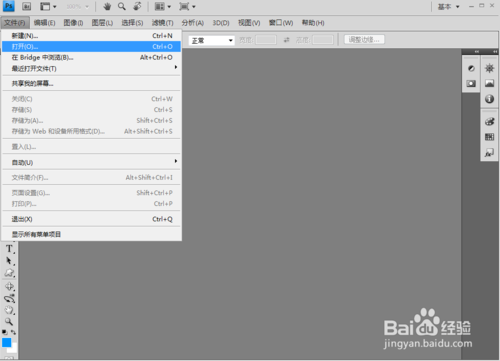500x361 pixels.
Task: Open the 基本 workspace dropdown
Action: pos(449,7)
